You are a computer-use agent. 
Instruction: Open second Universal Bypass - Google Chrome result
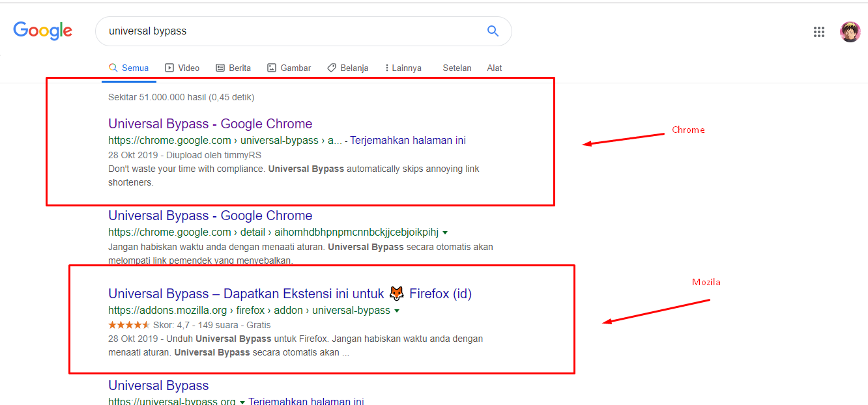pos(210,216)
